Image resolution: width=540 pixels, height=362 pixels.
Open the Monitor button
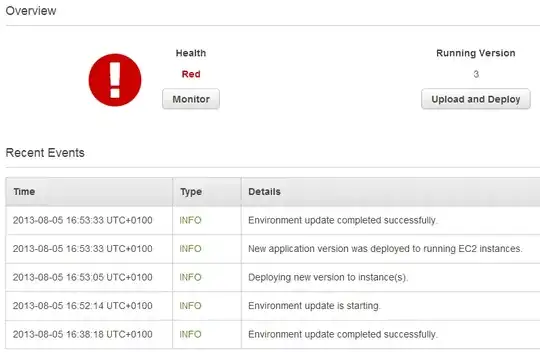pyautogui.click(x=191, y=99)
